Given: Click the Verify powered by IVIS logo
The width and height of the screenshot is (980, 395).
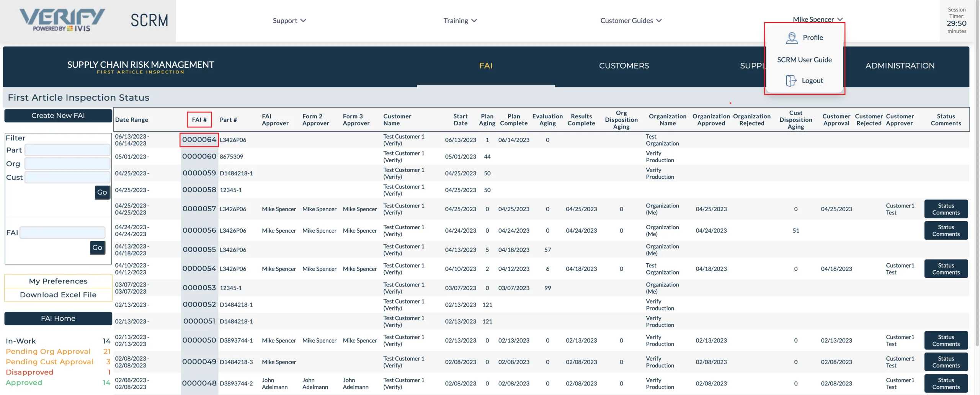Looking at the screenshot, I should point(62,20).
